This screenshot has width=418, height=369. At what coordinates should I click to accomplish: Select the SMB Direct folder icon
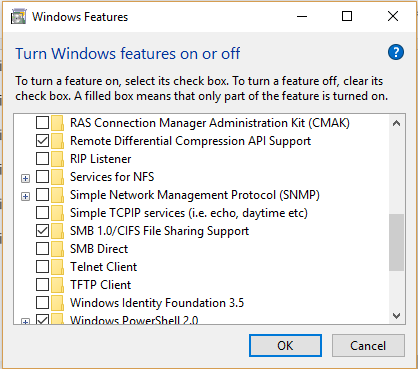click(57, 249)
